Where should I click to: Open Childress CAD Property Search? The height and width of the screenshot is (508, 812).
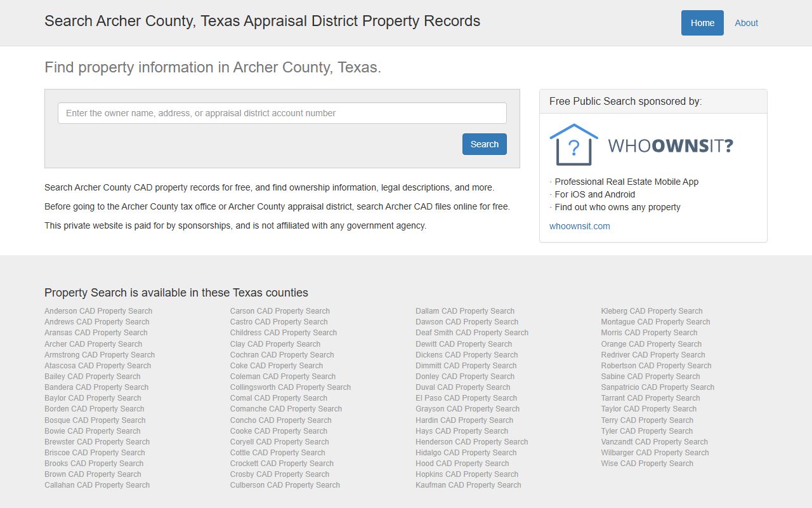coord(284,333)
